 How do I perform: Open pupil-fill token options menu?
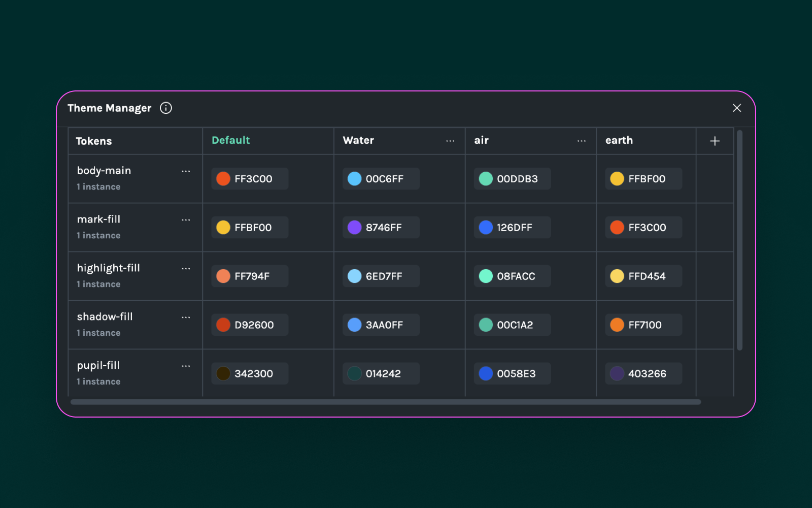pos(186,366)
